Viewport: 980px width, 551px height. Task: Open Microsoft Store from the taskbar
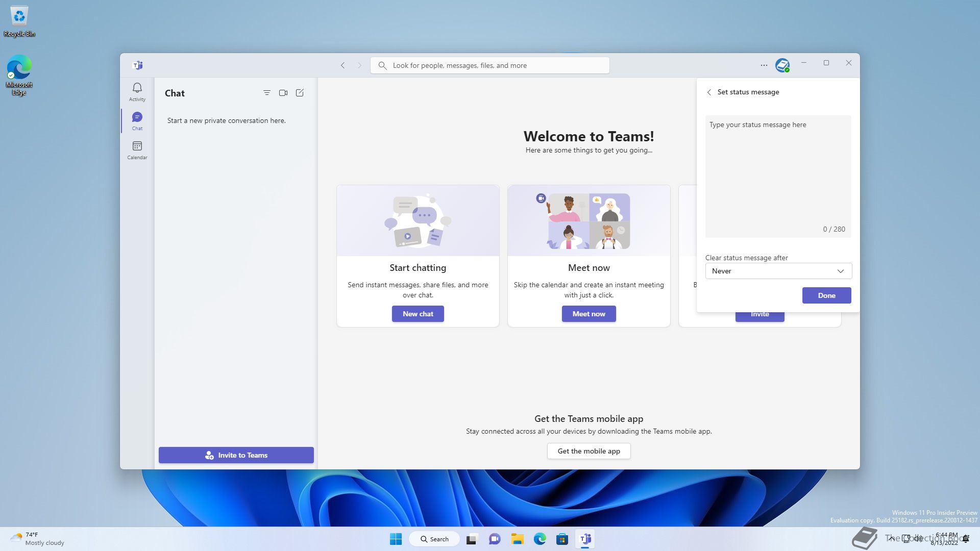(x=562, y=539)
